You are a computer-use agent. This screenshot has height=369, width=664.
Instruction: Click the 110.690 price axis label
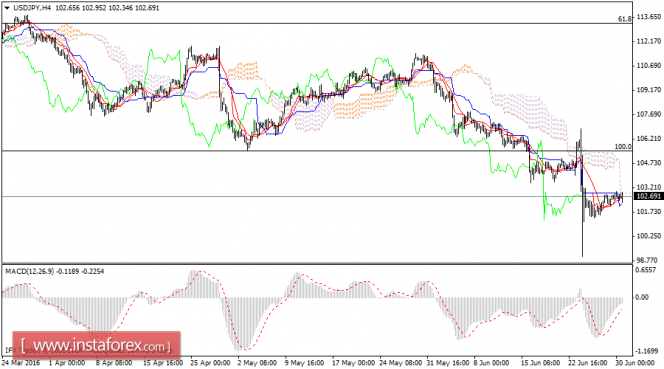[x=649, y=66]
